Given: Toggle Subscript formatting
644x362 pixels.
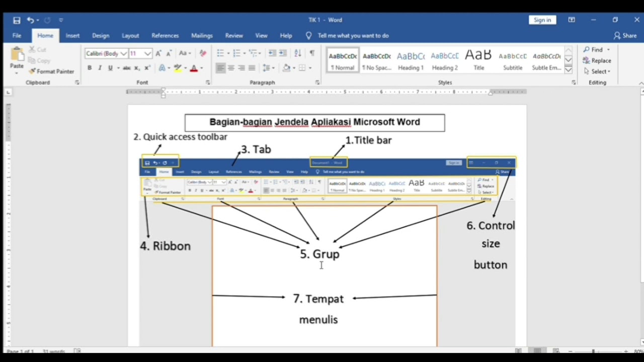Looking at the screenshot, I should coord(137,68).
